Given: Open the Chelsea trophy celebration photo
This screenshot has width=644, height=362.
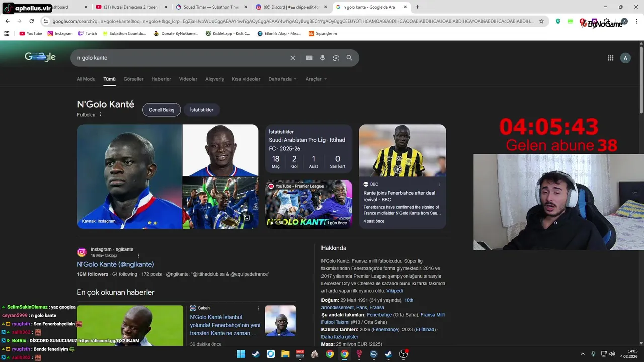Looking at the screenshot, I should pos(220,203).
